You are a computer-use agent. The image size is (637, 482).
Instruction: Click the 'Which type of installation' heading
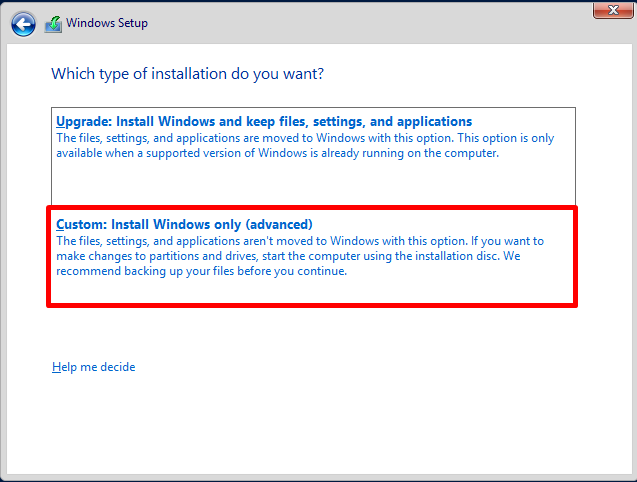(x=187, y=74)
